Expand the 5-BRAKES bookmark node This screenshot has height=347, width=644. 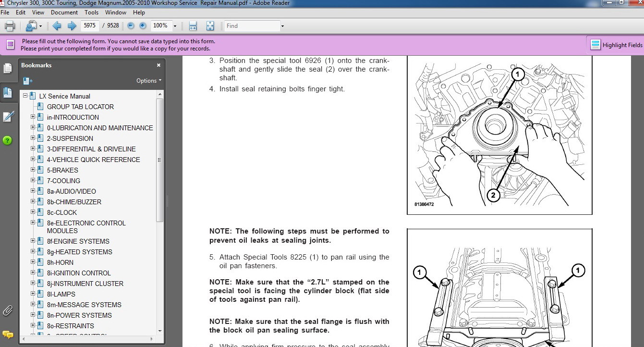click(x=33, y=170)
